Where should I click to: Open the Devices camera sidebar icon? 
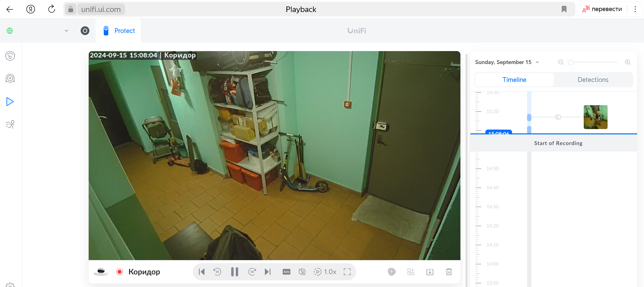[x=10, y=79]
